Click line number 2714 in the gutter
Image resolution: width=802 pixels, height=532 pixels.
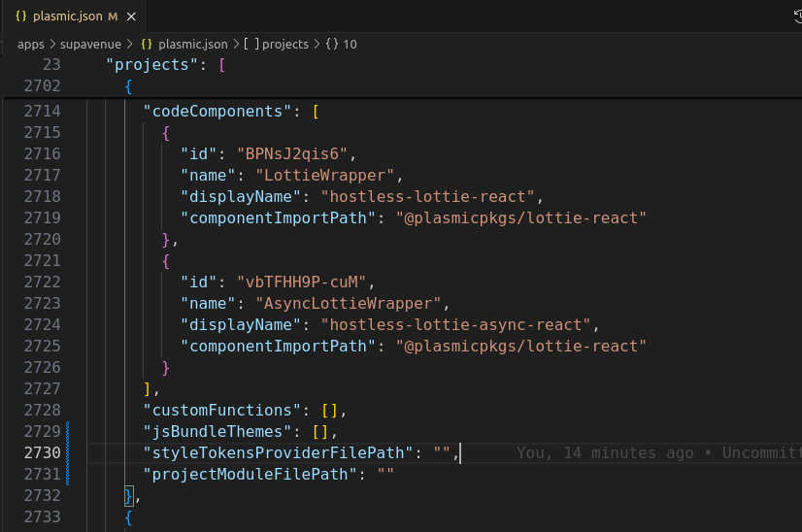point(42,111)
